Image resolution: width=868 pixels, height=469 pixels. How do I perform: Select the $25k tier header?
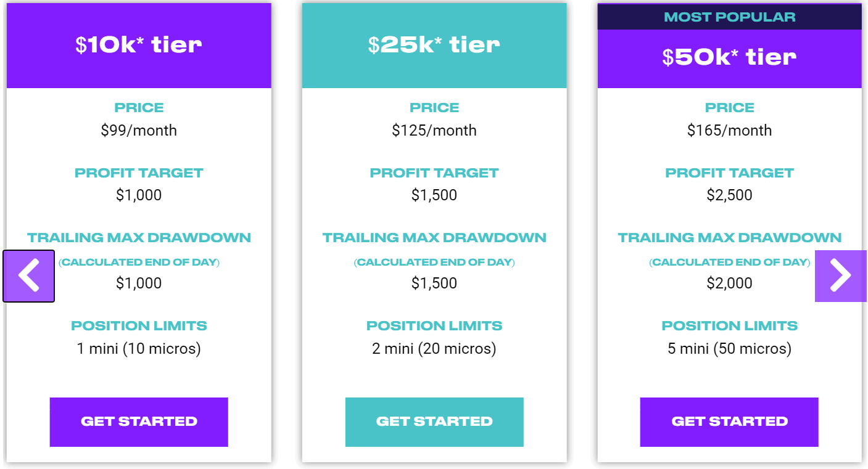click(434, 45)
